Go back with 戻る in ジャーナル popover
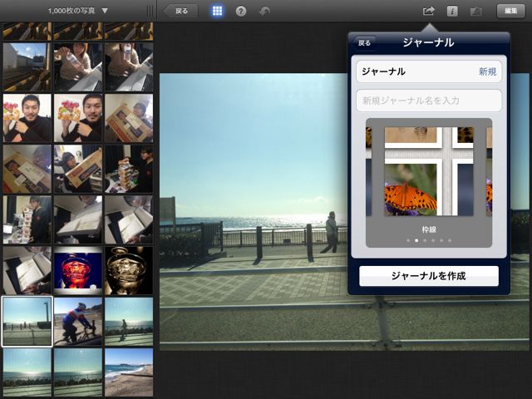The image size is (532, 399). 364,43
